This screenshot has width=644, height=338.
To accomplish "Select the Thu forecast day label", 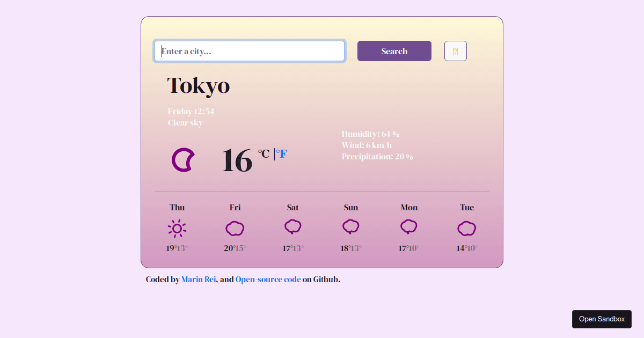I will point(177,207).
